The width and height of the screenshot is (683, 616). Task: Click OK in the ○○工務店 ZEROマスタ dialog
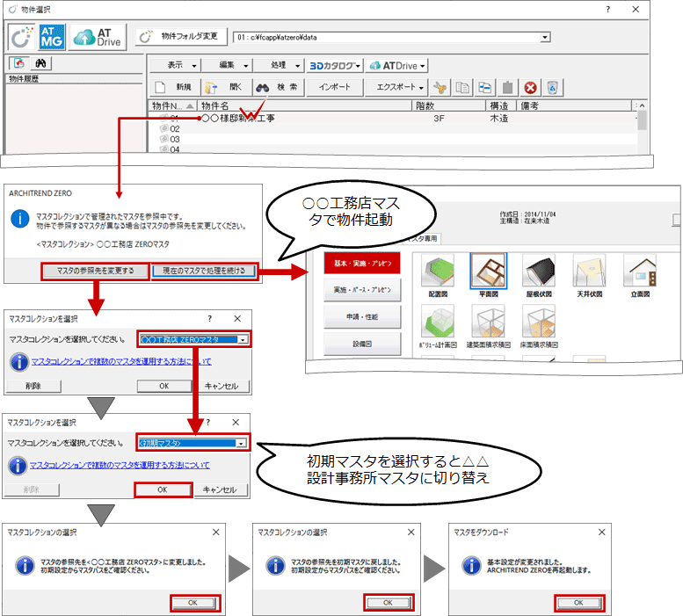coord(163,386)
